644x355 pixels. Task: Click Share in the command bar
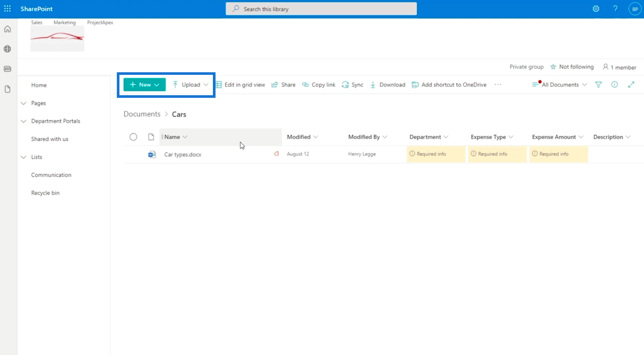click(x=283, y=84)
